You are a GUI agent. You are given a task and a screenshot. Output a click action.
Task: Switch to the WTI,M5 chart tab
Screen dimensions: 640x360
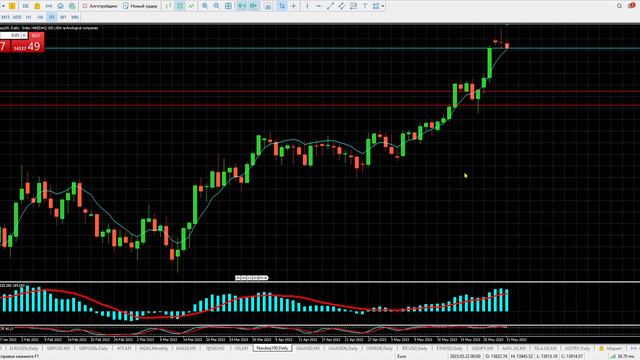(124, 348)
